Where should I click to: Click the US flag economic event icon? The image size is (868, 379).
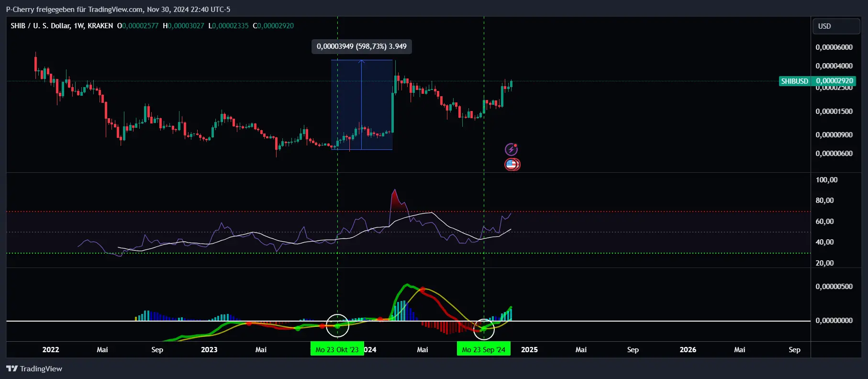512,165
